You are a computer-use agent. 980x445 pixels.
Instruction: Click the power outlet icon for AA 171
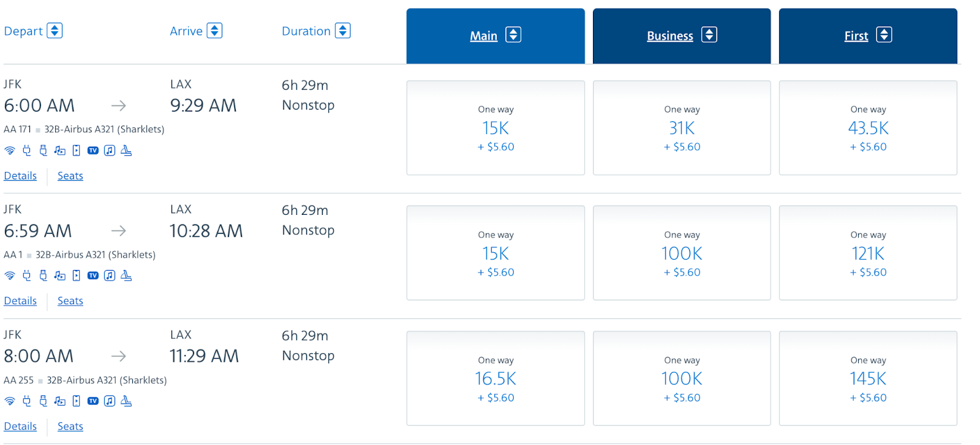point(26,151)
